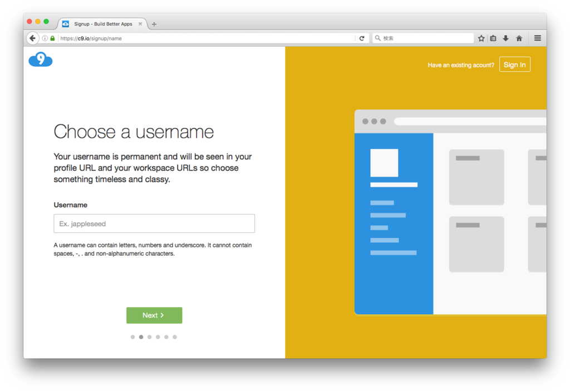Select the fifth step progress dot
570x392 pixels.
pyautogui.click(x=166, y=337)
